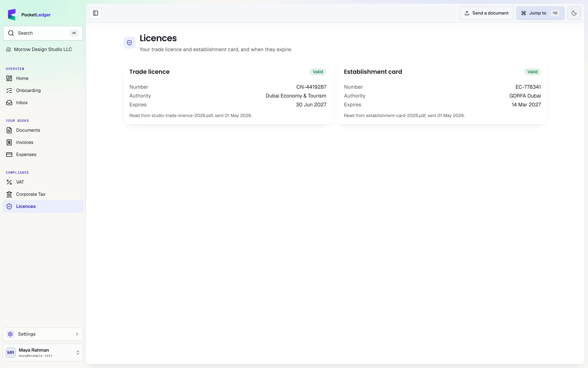Click the trade licence number CN-4419287

click(311, 87)
